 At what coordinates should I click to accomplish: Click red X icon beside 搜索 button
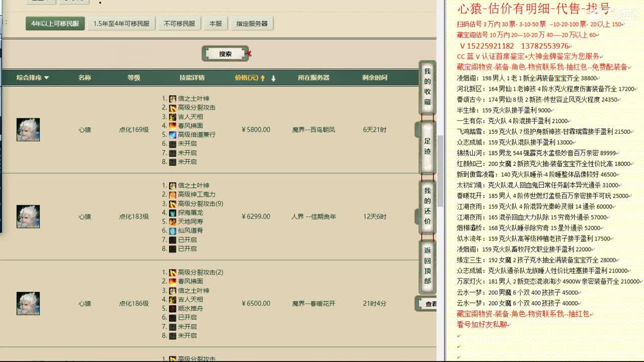(x=249, y=54)
